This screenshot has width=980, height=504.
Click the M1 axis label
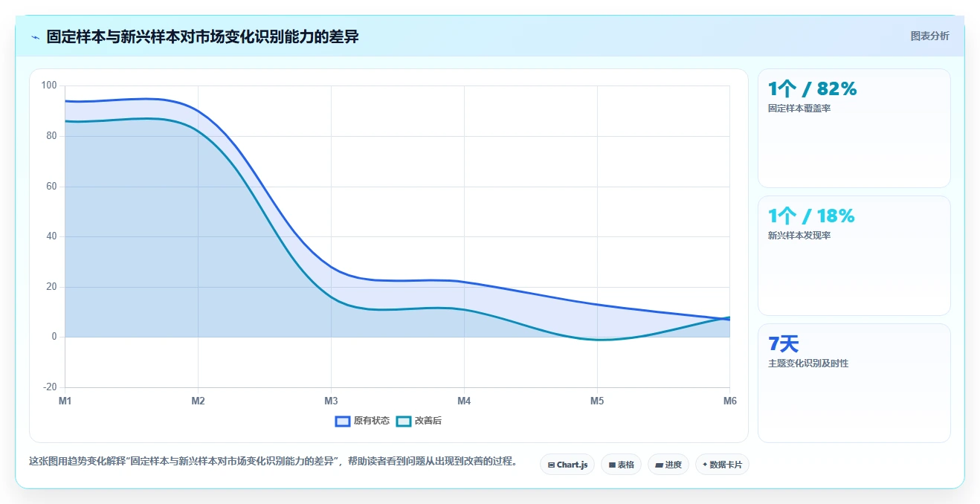pyautogui.click(x=65, y=401)
